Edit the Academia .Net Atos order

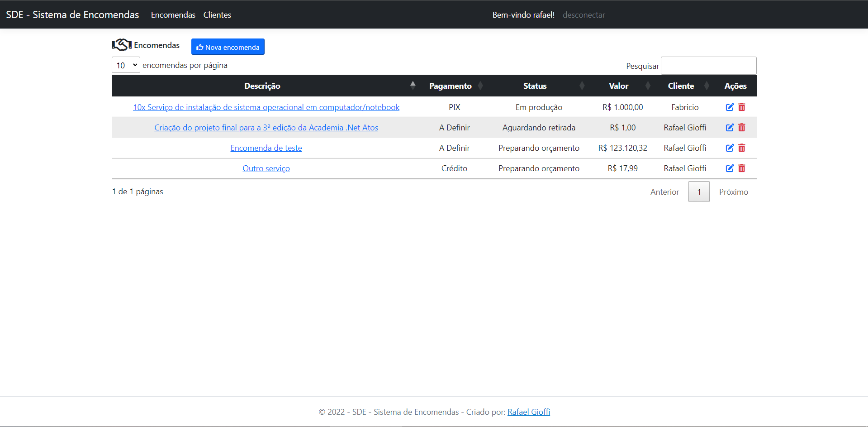pos(729,127)
